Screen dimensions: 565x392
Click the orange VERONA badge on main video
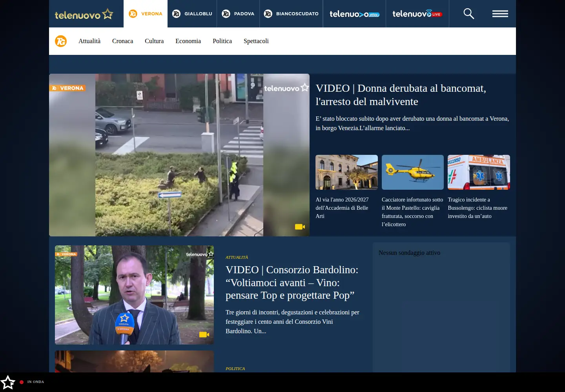coord(67,88)
